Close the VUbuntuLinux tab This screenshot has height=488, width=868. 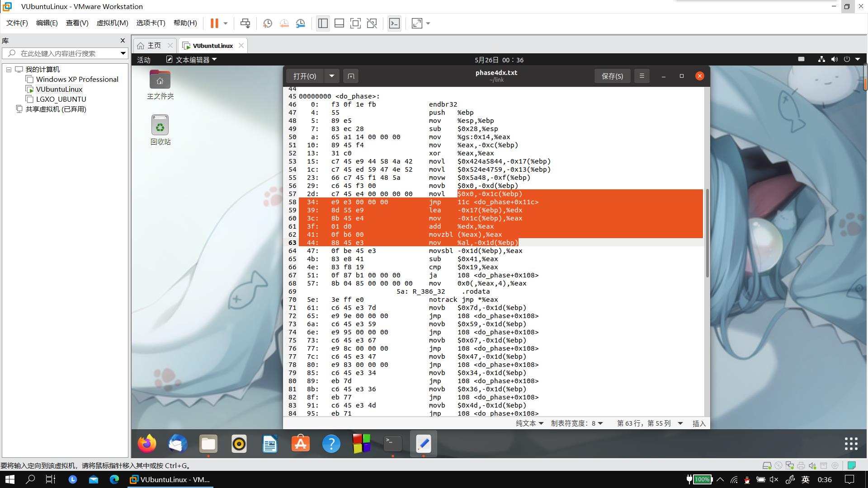click(241, 45)
